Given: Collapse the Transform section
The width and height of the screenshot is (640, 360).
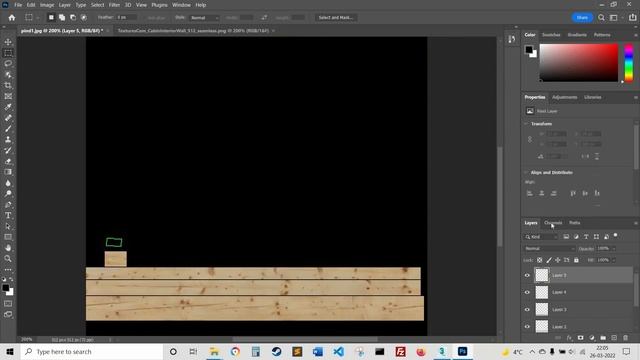Looking at the screenshot, I should pos(526,124).
